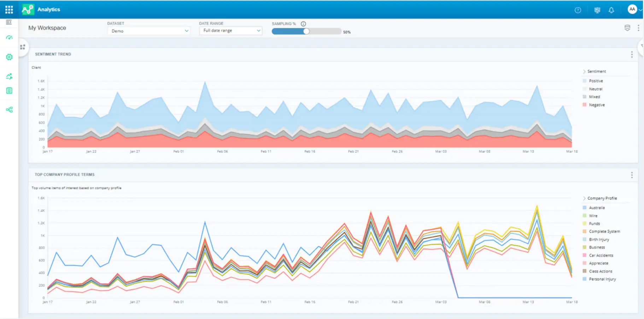Open the AA user account menu
The image size is (644, 319).
(633, 10)
